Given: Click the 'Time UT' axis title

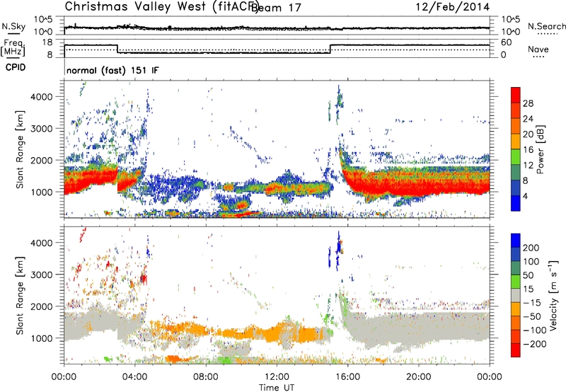Looking at the screenshot, I should tap(277, 387).
